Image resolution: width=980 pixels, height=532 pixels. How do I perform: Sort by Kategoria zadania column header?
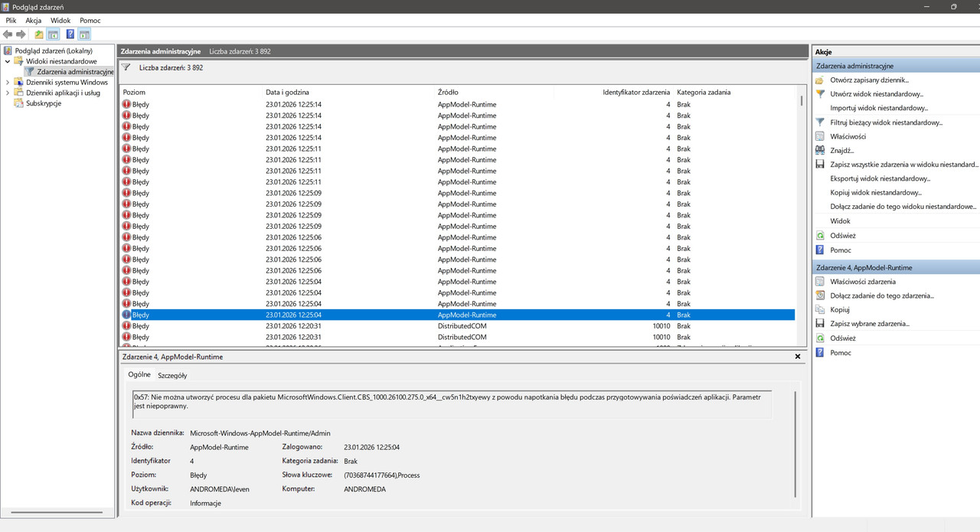coord(704,92)
